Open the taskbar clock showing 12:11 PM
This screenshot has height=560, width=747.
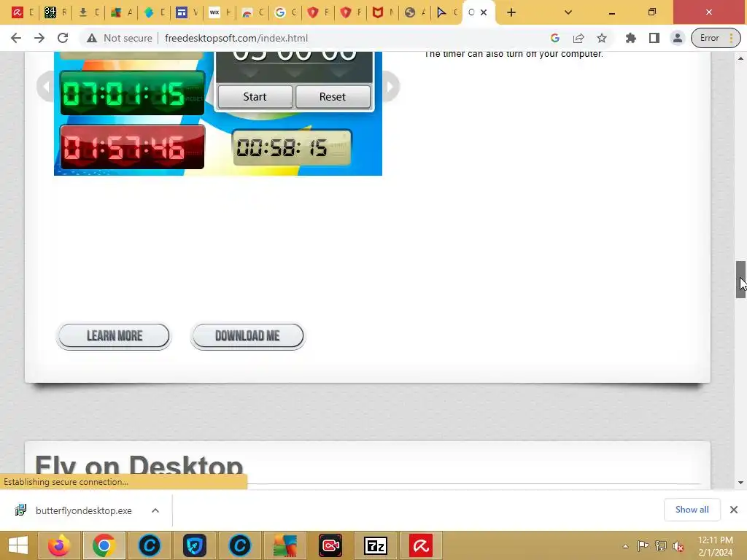pyautogui.click(x=715, y=546)
